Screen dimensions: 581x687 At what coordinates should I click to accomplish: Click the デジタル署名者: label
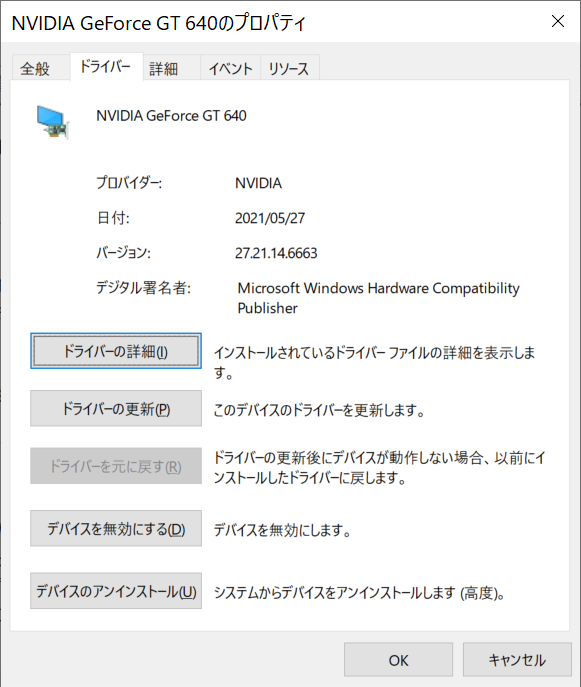tap(143, 288)
